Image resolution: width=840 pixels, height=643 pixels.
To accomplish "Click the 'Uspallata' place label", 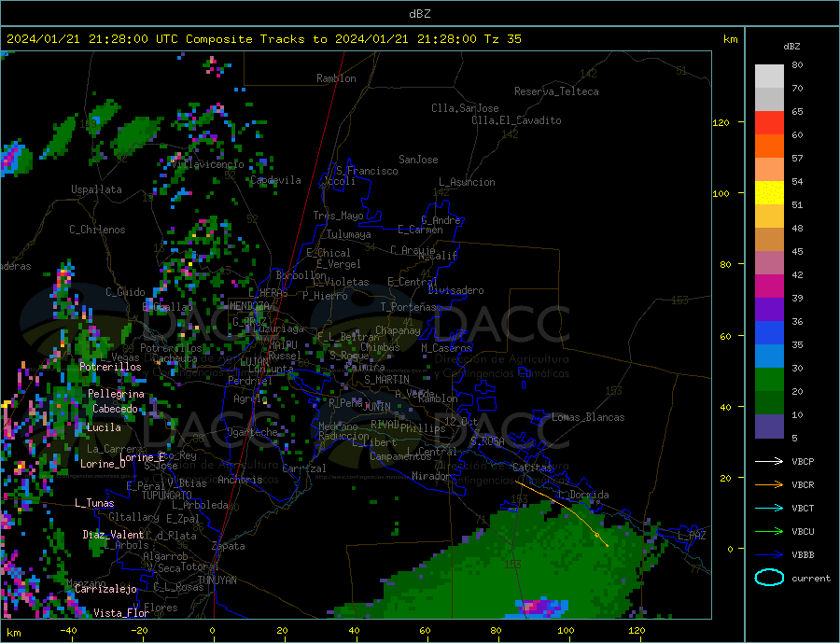I will [x=96, y=189].
